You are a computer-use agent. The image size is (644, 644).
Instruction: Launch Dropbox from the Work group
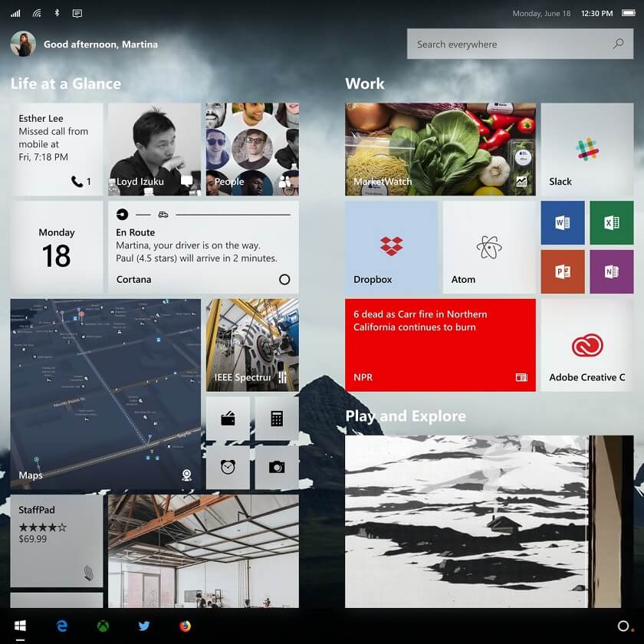(x=391, y=247)
